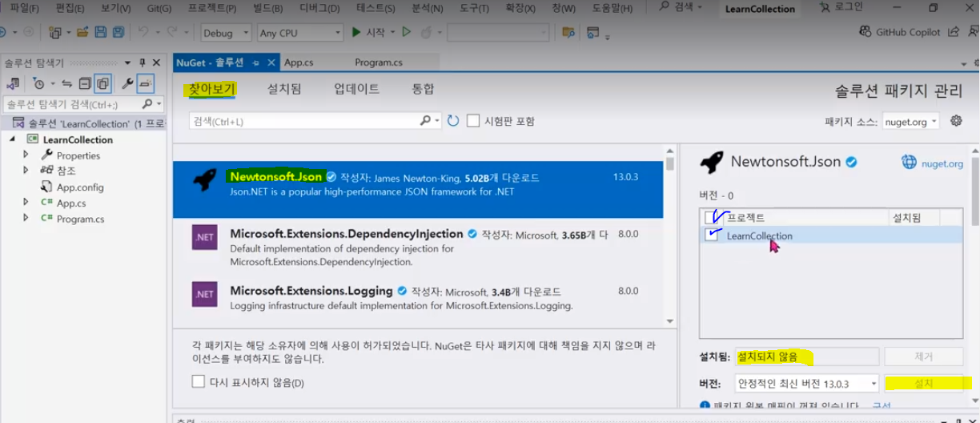This screenshot has width=980, height=423.
Task: Click the nuget.org globe icon
Action: tap(909, 162)
